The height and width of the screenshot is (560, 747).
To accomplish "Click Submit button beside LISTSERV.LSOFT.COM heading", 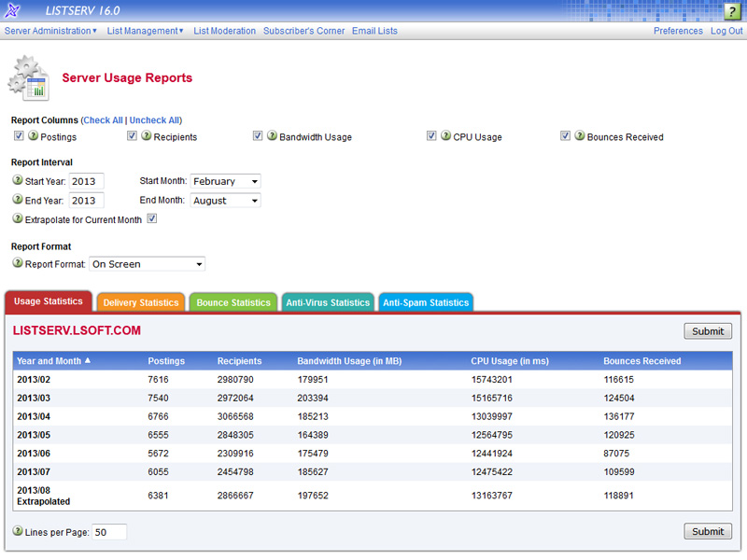I will coord(708,331).
